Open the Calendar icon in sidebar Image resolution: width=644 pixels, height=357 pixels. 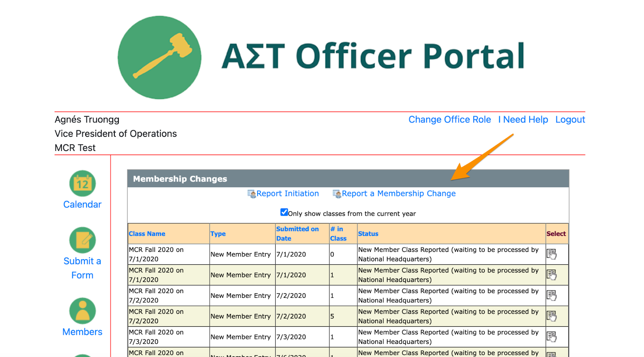(x=83, y=184)
